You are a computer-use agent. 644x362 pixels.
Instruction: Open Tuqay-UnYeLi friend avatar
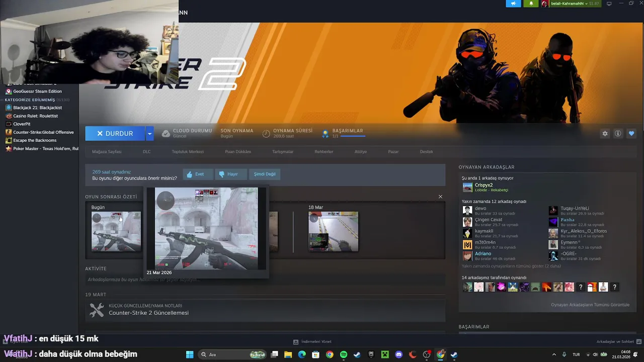point(553,210)
